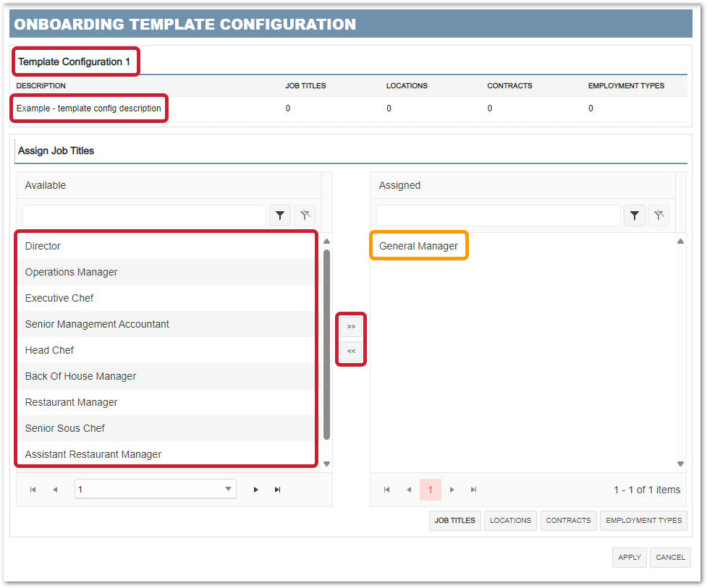The image size is (707, 588).
Task: Go to next page of Available list
Action: click(x=256, y=489)
